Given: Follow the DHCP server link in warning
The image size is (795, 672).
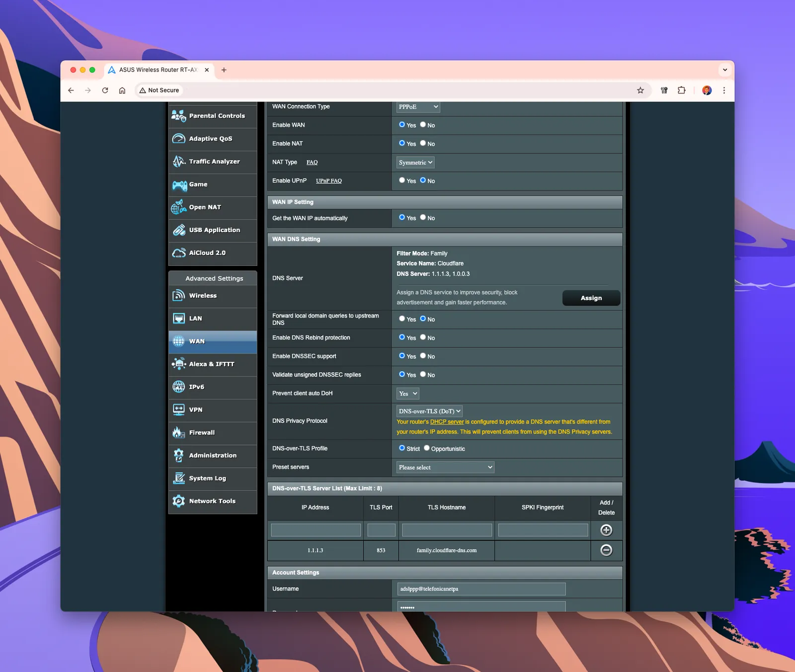Looking at the screenshot, I should 447,421.
